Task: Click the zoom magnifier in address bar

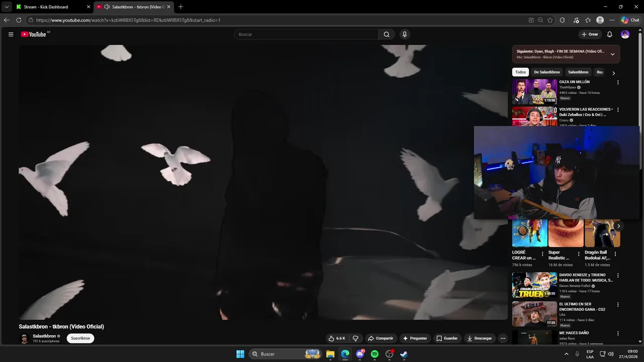Action: [x=540, y=20]
